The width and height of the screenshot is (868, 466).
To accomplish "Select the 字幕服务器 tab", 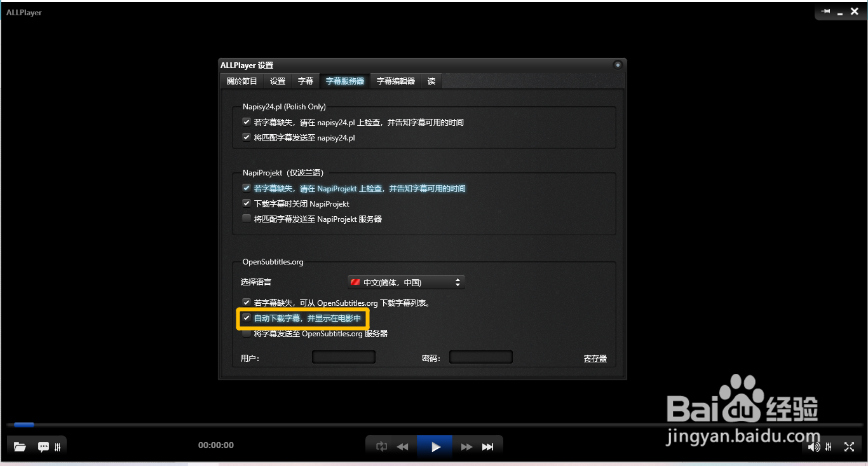I will [345, 81].
